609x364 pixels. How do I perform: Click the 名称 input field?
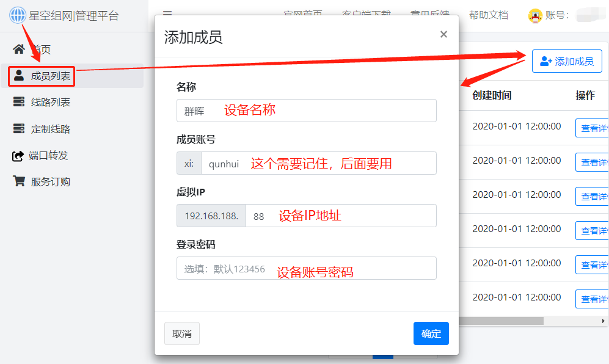pos(306,111)
